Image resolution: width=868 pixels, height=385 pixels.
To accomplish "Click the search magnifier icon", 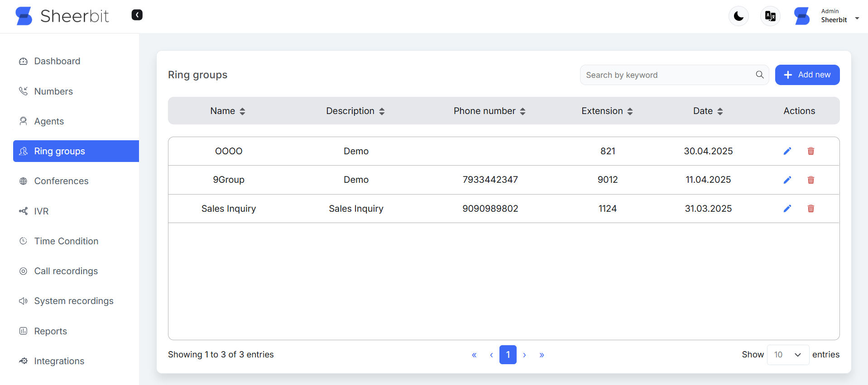I will point(759,75).
